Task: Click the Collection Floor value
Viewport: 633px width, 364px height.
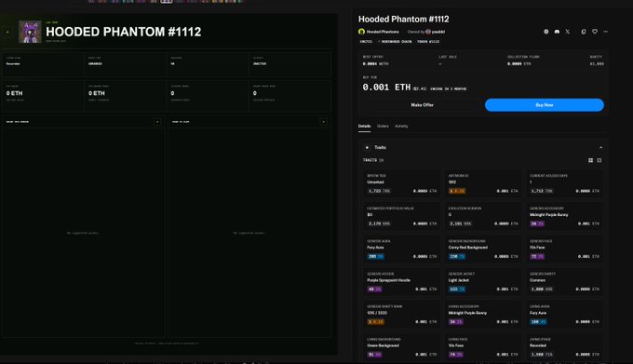Action: 519,63
